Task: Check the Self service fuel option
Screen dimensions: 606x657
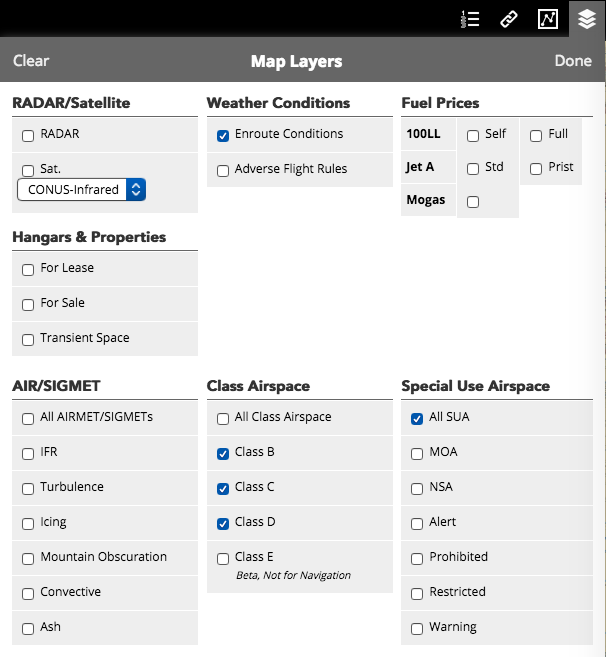Action: 473,135
